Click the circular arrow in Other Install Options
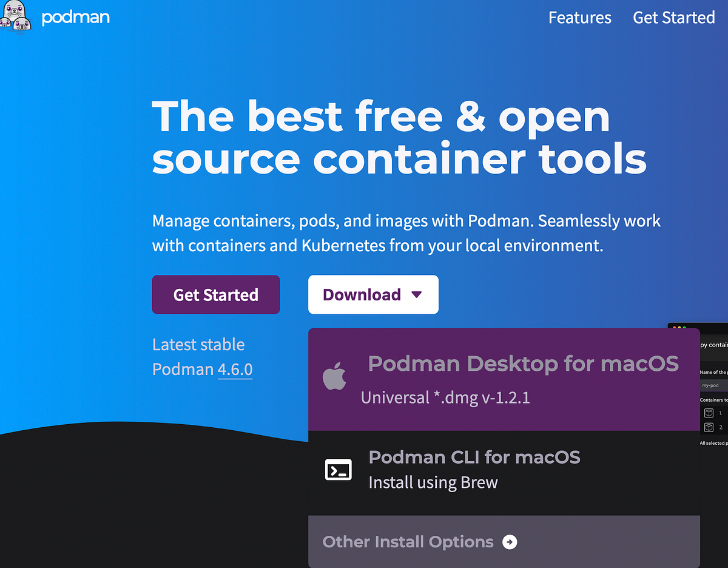The image size is (728, 568). click(x=510, y=542)
